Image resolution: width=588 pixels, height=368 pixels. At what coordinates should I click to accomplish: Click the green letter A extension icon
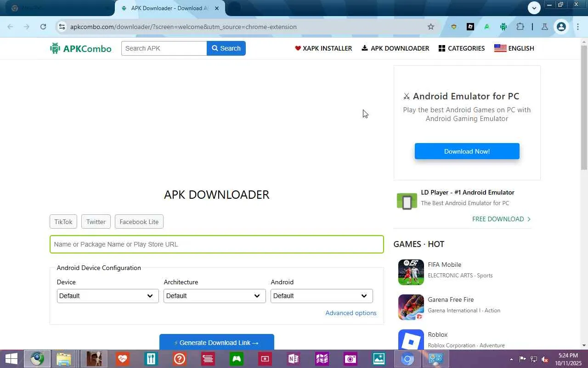487,27
